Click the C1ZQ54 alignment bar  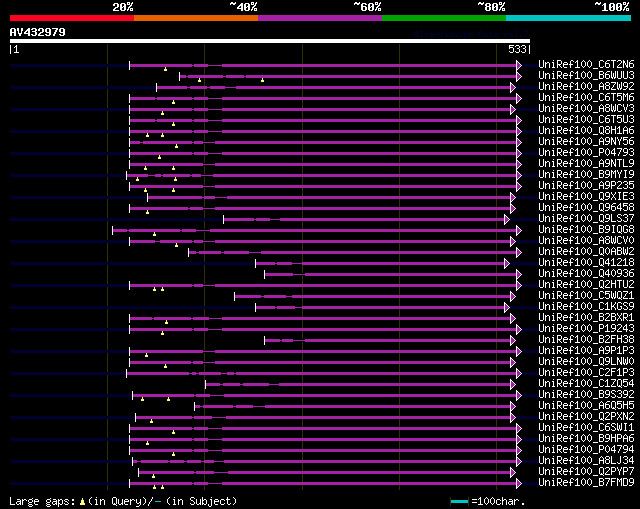[358, 385]
